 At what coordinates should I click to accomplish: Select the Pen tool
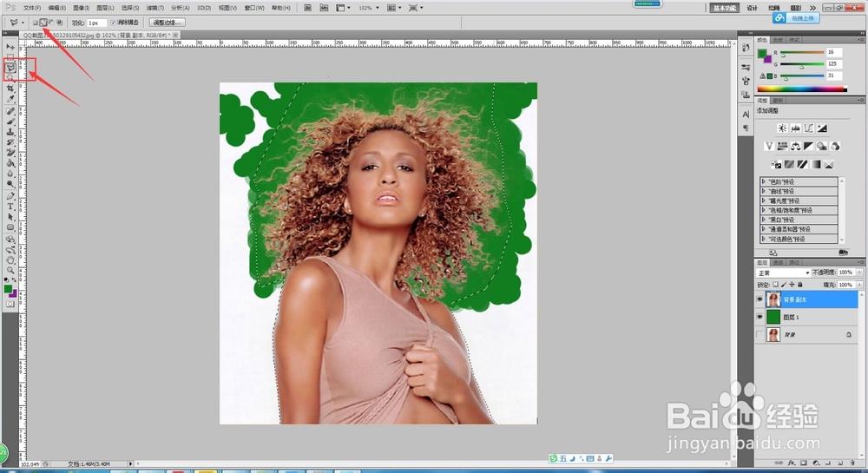point(10,196)
